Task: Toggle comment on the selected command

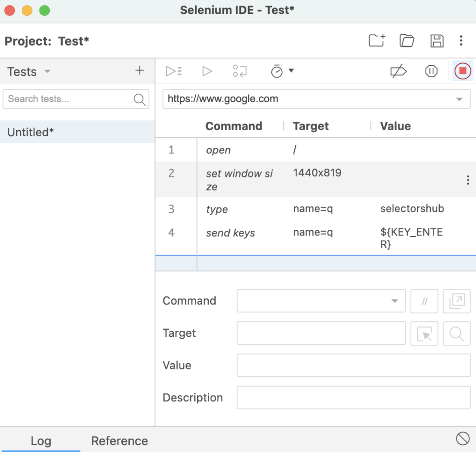Action: (x=424, y=301)
